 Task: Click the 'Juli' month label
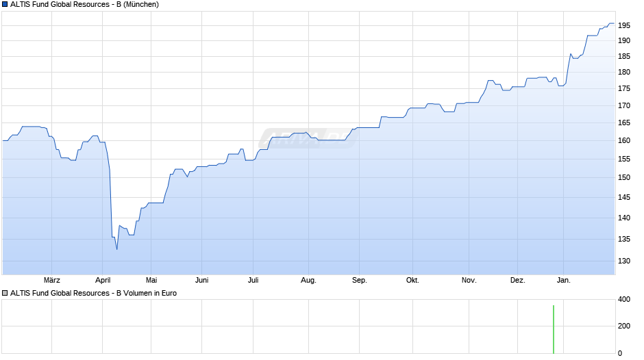pos(253,280)
